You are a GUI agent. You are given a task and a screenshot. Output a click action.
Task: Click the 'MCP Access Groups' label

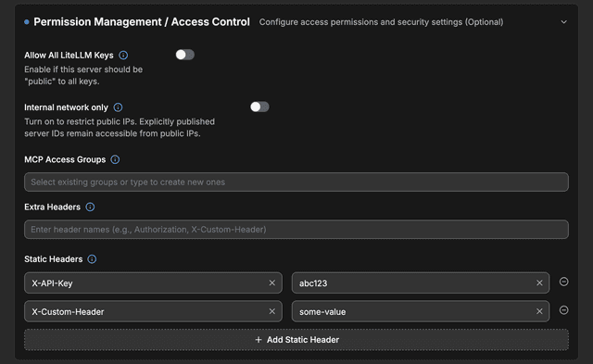[65, 159]
